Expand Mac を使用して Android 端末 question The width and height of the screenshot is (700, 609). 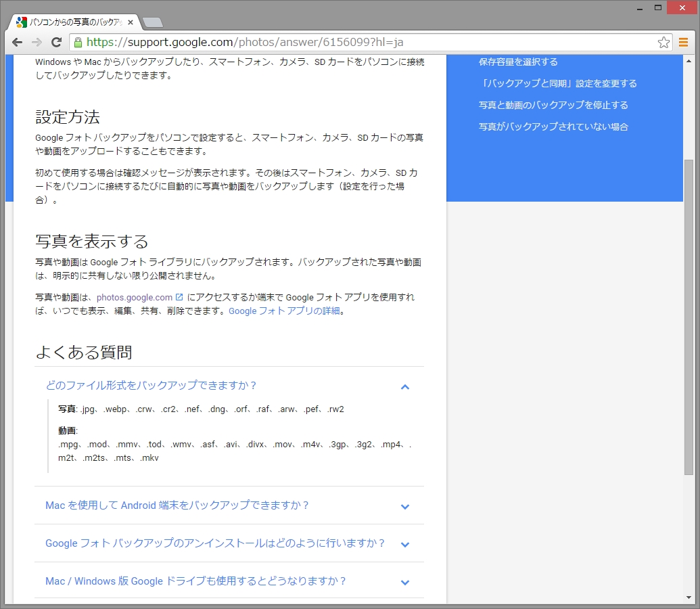(177, 505)
